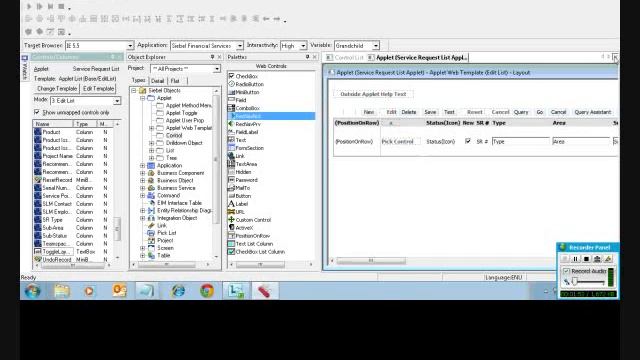
Task: Select the Business Service tree item
Action: coord(176,188)
